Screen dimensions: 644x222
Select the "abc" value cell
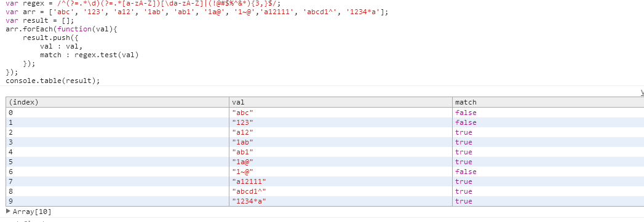[x=341, y=113]
